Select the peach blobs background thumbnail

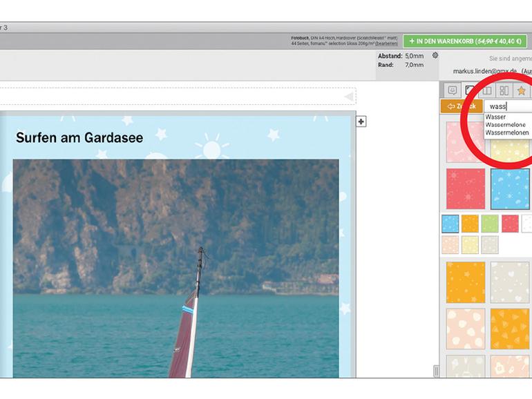(x=466, y=329)
